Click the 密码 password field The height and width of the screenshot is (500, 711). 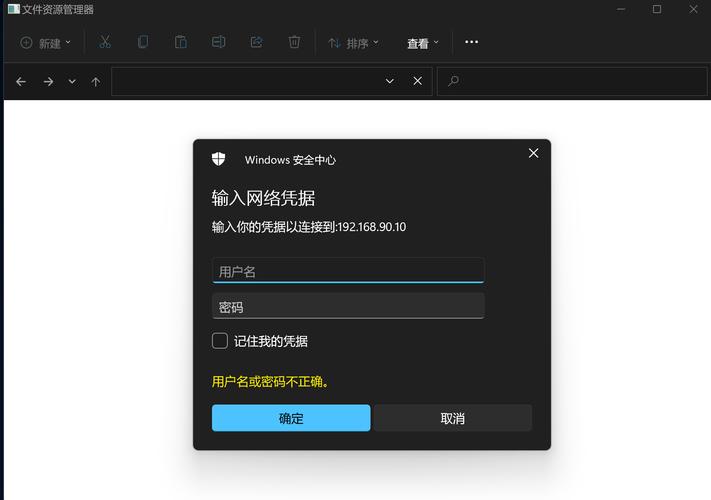(x=348, y=306)
